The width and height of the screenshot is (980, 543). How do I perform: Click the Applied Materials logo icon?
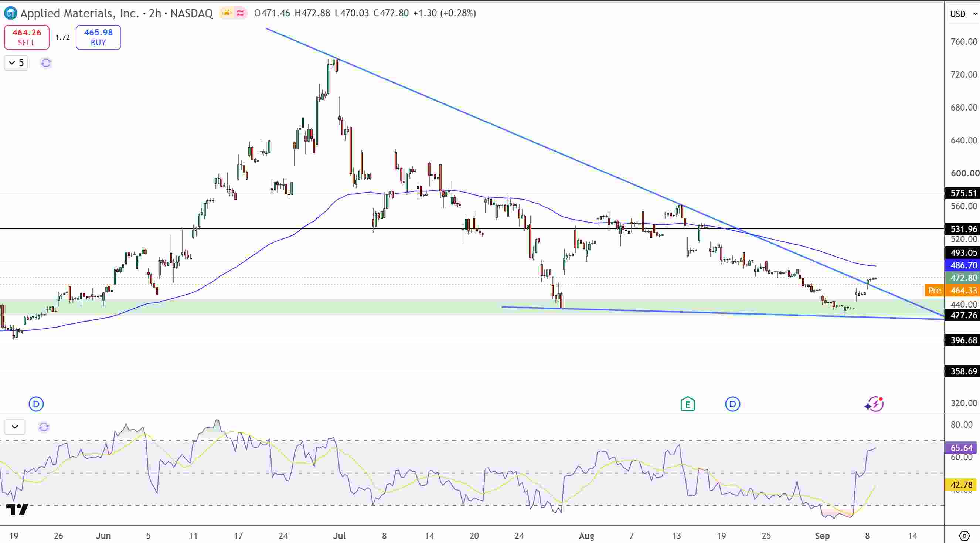(x=10, y=13)
